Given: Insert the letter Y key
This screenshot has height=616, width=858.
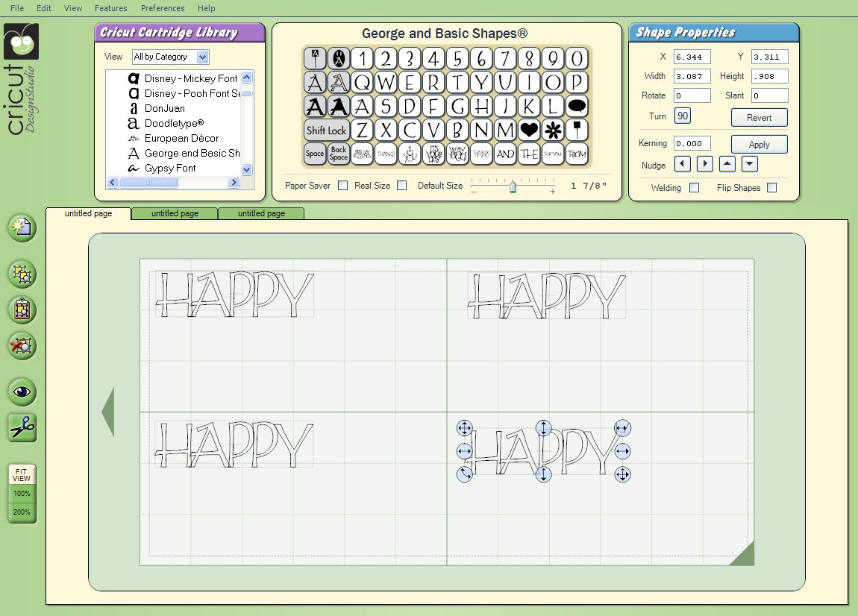Looking at the screenshot, I should click(481, 82).
